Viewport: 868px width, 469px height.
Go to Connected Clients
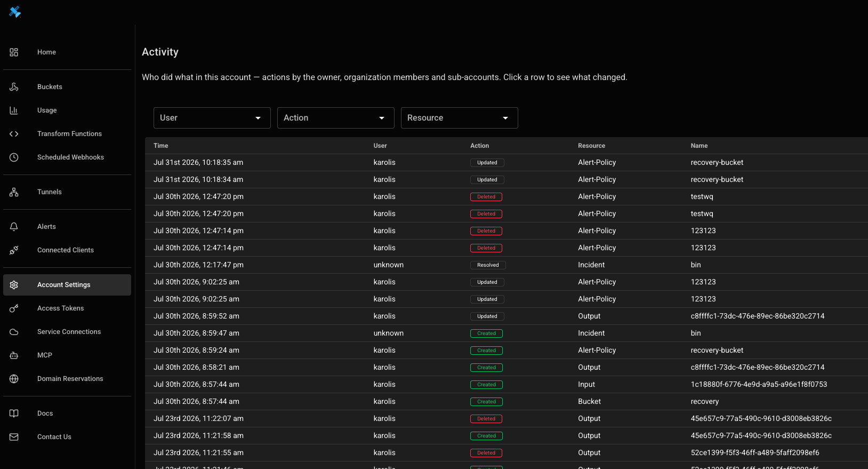click(x=67, y=250)
